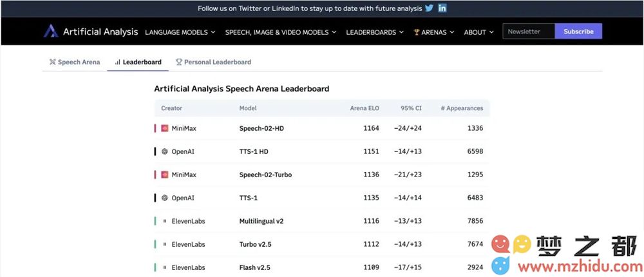Open the Personal Leaderboard tab
This screenshot has width=644, height=277.
click(213, 62)
